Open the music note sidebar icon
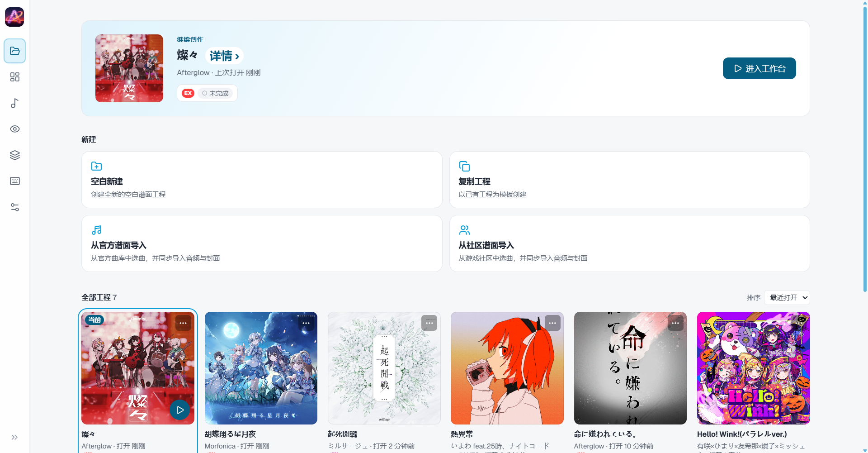Image resolution: width=868 pixels, height=453 pixels. (14, 103)
